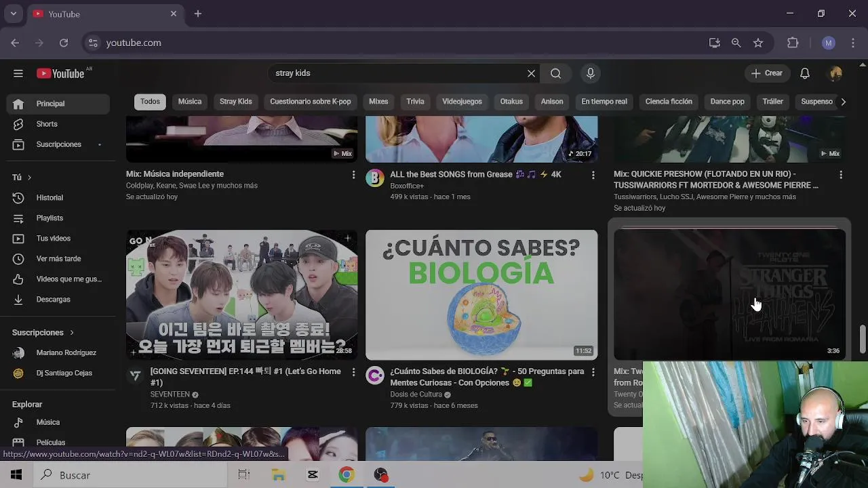Open Música under Explorar
This screenshot has width=868, height=488.
pos(58,422)
